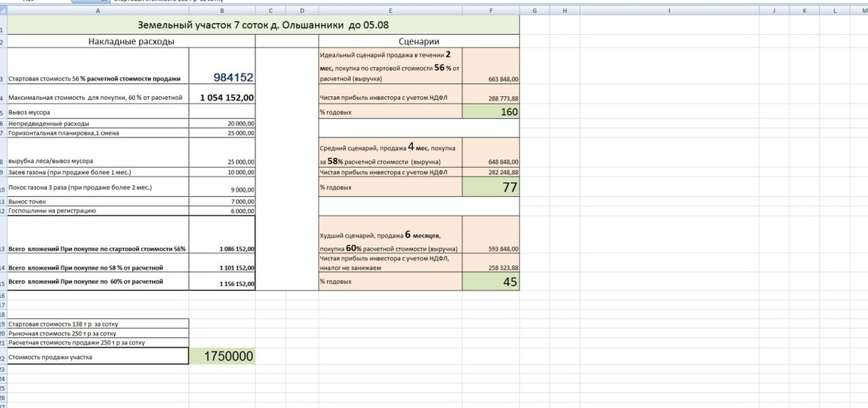Select the 'Непредвиденные расходы' cell
The height and width of the screenshot is (408, 868).
point(98,124)
